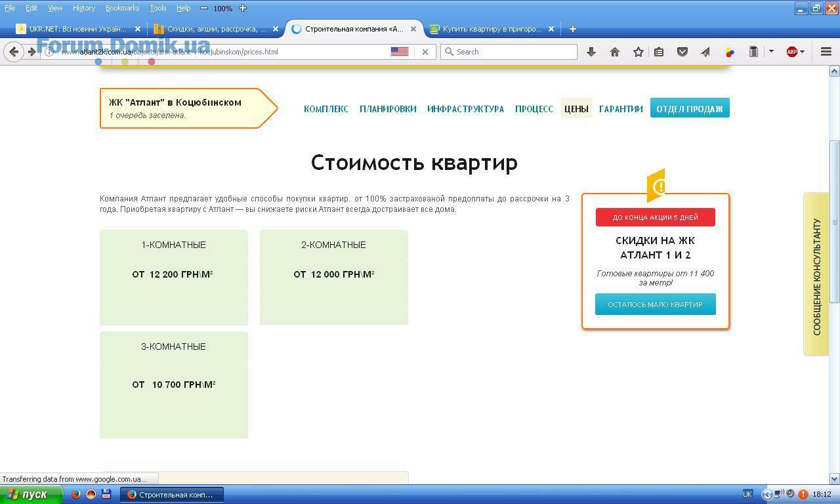The image size is (840, 504).
Task: Select the ЦЕНЫ navigation item
Action: click(x=576, y=108)
